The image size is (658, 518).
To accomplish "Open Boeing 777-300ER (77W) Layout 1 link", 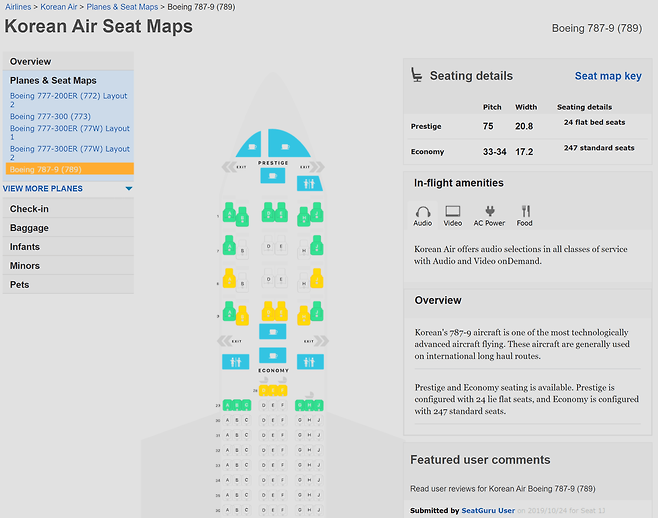I will point(70,133).
